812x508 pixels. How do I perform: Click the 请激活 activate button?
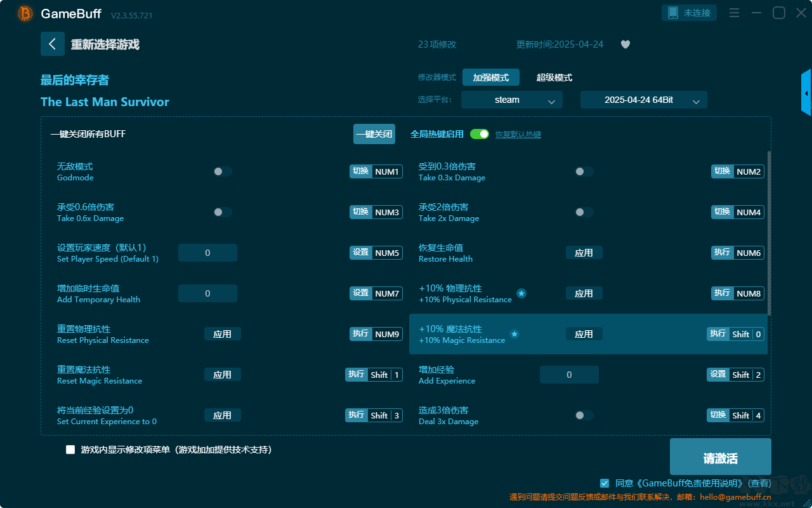point(721,457)
